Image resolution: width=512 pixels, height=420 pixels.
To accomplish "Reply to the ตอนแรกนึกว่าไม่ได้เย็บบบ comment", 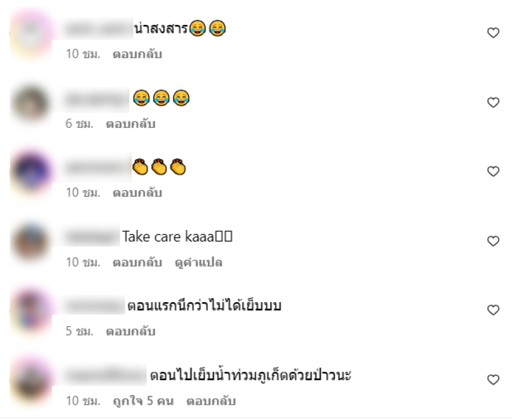I will 131,331.
